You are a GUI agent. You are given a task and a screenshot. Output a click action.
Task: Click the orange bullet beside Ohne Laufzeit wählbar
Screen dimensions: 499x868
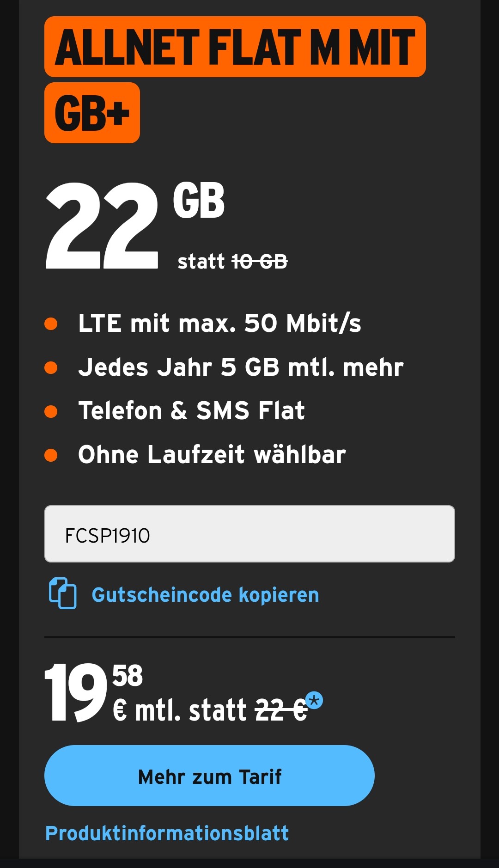[x=52, y=454]
